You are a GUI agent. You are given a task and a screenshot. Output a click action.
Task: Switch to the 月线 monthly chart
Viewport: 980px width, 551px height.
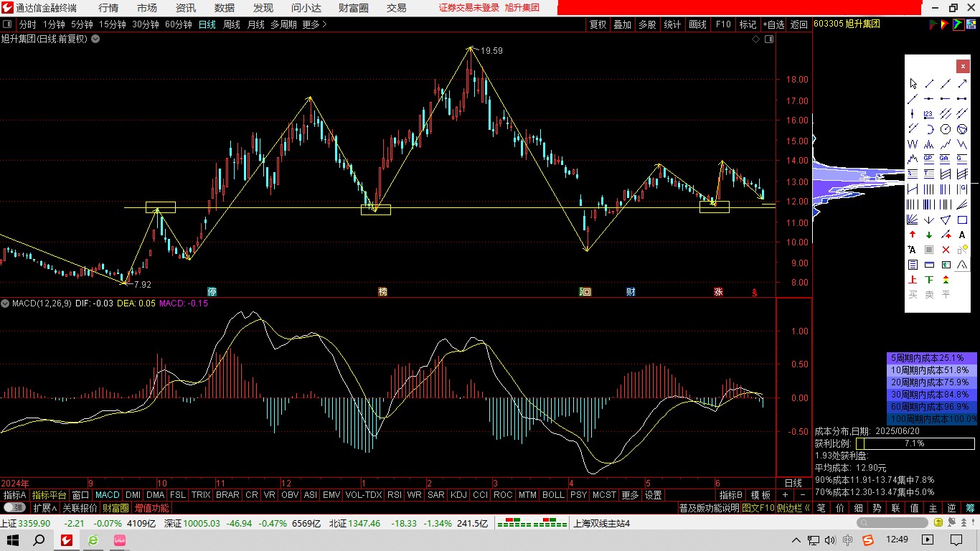pyautogui.click(x=255, y=24)
